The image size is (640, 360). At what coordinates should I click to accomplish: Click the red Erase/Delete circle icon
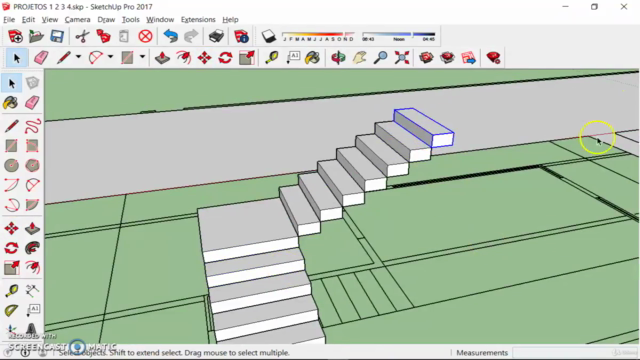click(x=145, y=36)
